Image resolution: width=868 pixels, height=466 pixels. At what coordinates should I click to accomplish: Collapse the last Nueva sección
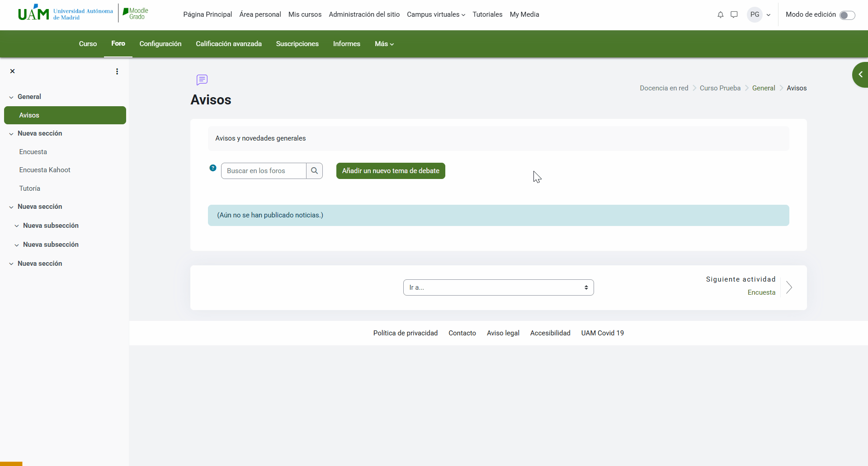tap(11, 264)
